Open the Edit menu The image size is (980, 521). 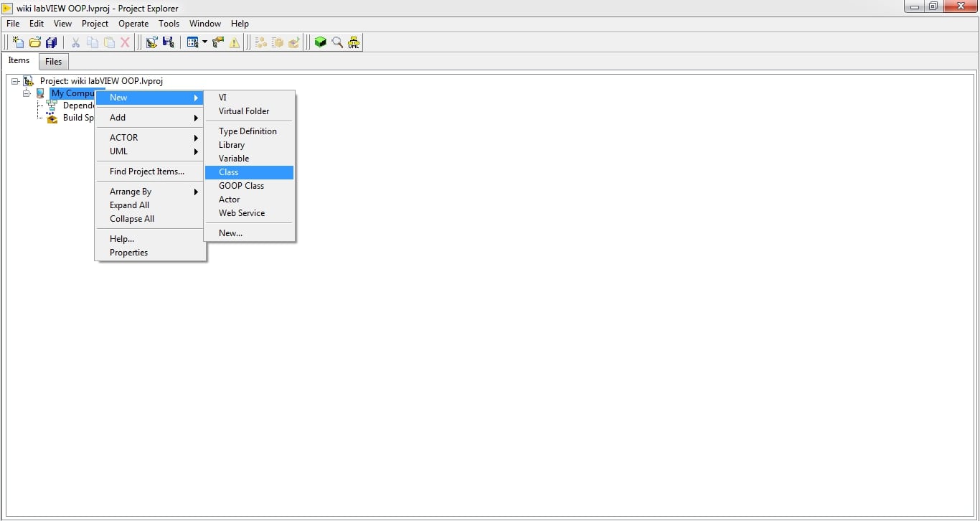point(37,24)
